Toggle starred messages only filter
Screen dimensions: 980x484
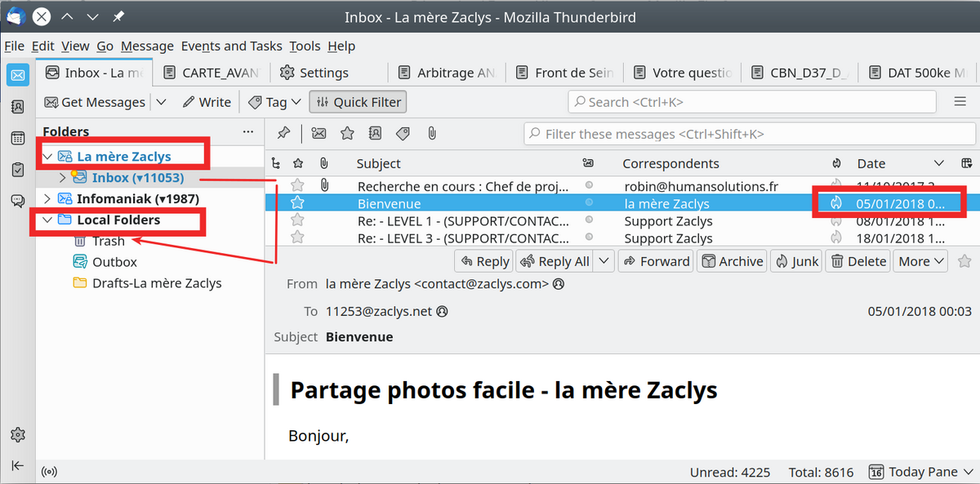pyautogui.click(x=347, y=133)
